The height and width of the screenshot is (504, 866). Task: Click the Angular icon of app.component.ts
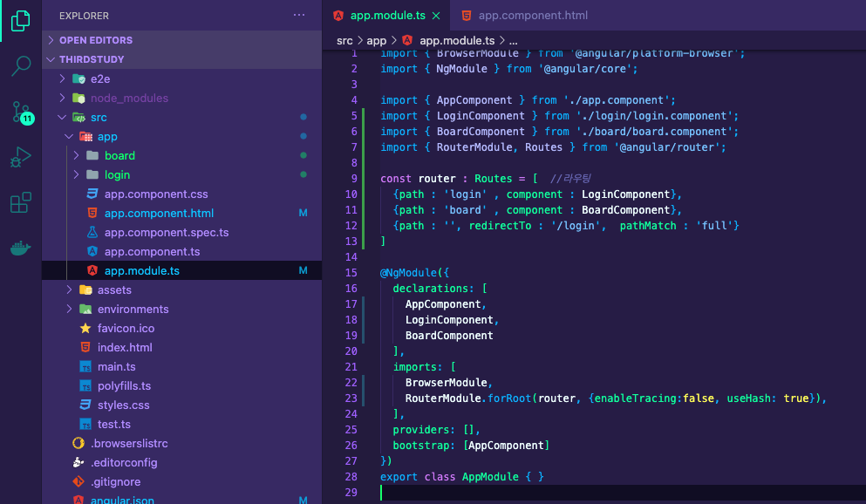tap(92, 251)
